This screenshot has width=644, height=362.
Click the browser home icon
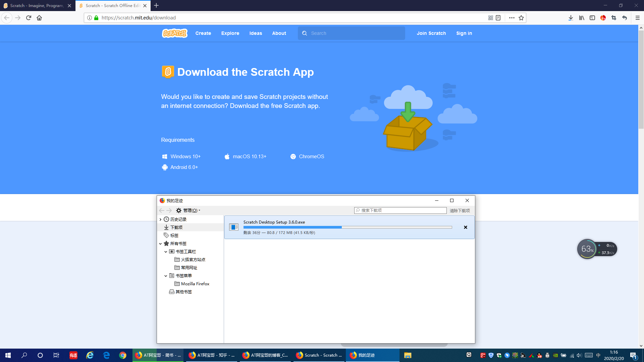coord(39,18)
